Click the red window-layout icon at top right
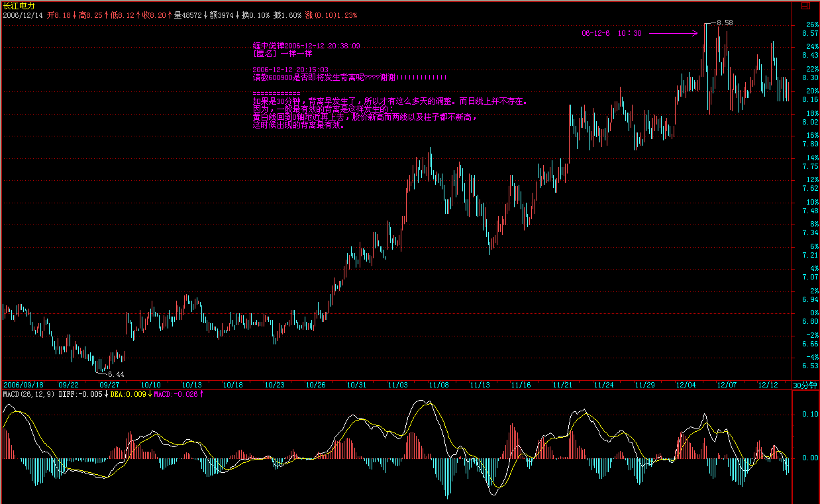820x504 pixels. click(x=805, y=5)
